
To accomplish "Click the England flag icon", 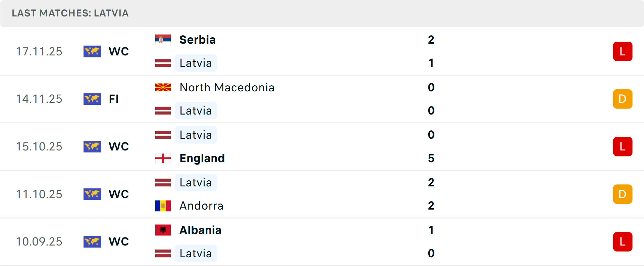I will 163,158.
